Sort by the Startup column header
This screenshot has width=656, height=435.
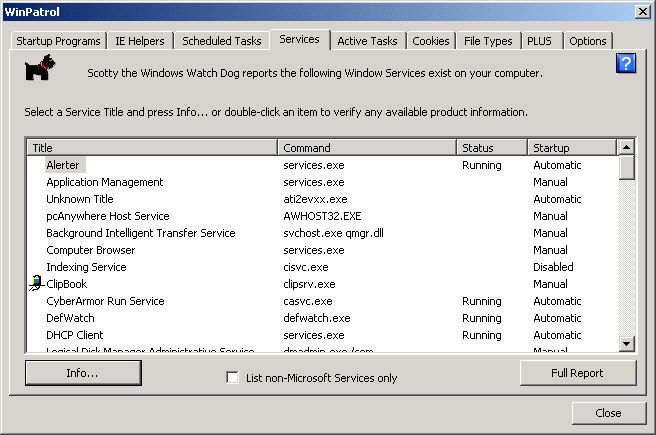[x=572, y=148]
